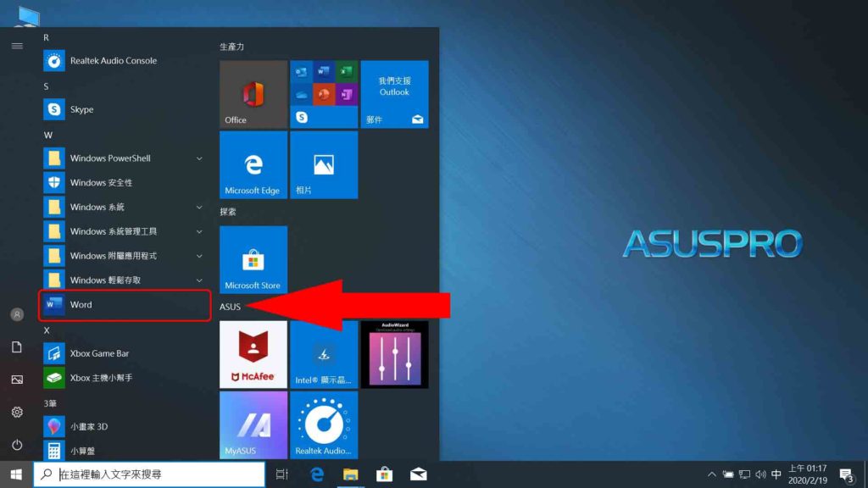Launch Word from the app list
The height and width of the screenshot is (488, 868).
point(124,305)
